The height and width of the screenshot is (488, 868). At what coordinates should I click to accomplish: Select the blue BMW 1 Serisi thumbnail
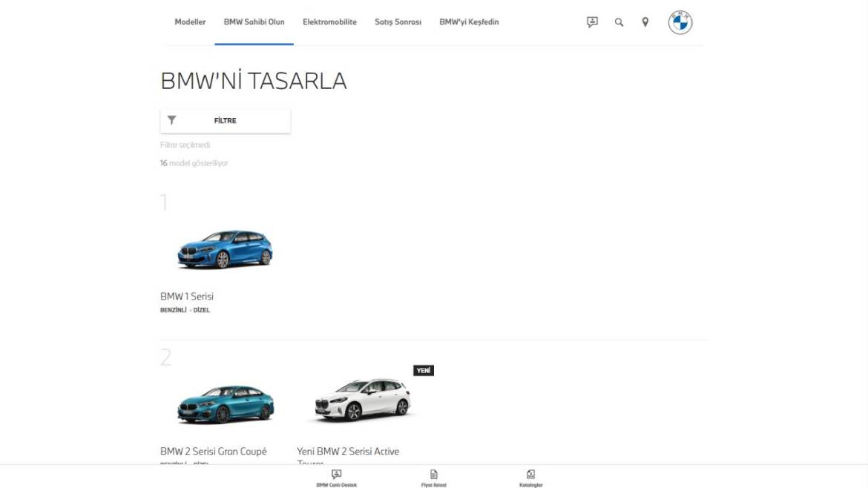(x=225, y=250)
